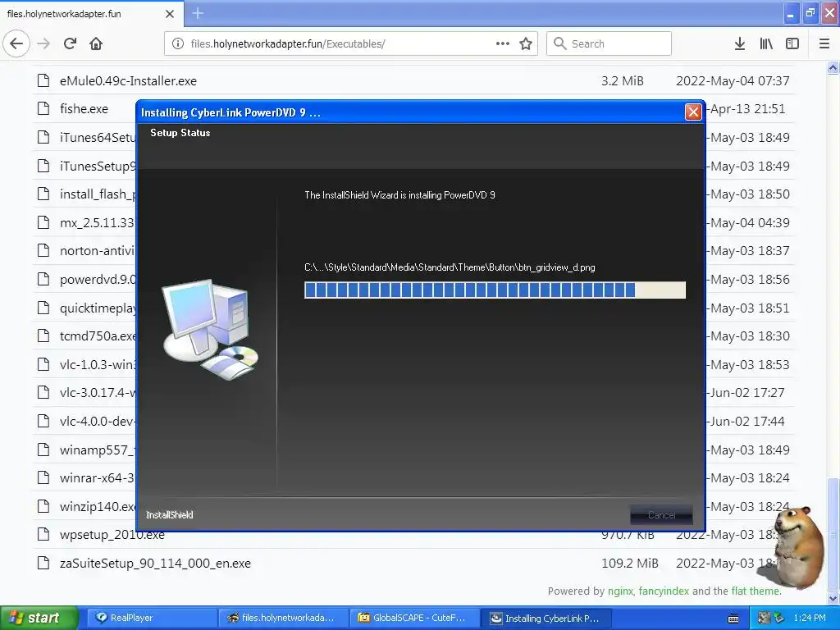Click the current file path text in installer
840x630 pixels.
(x=450, y=267)
